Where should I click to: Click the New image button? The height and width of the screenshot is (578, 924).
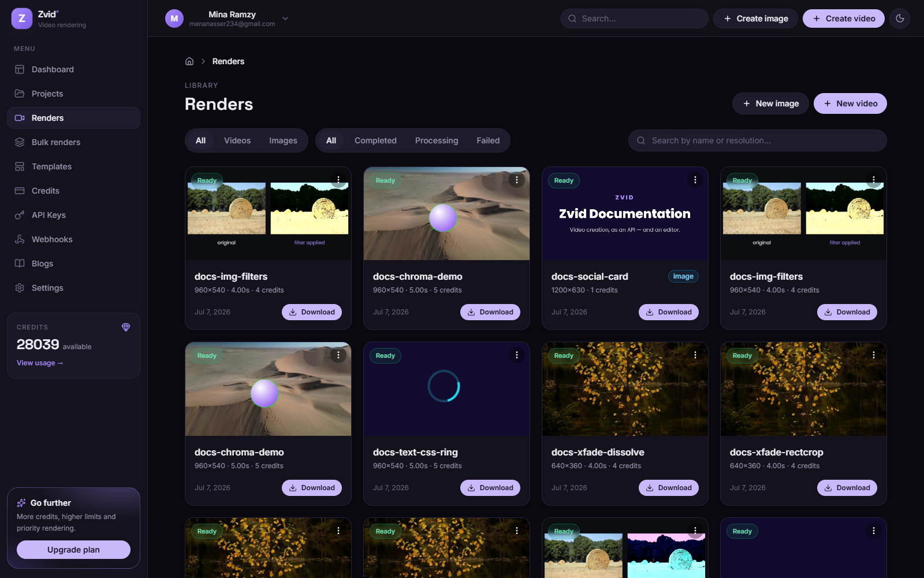pos(770,103)
